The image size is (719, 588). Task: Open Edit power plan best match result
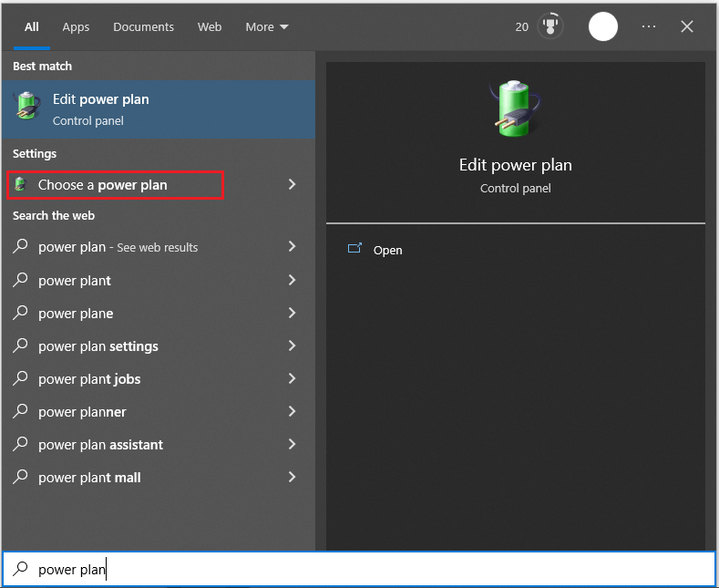(159, 109)
